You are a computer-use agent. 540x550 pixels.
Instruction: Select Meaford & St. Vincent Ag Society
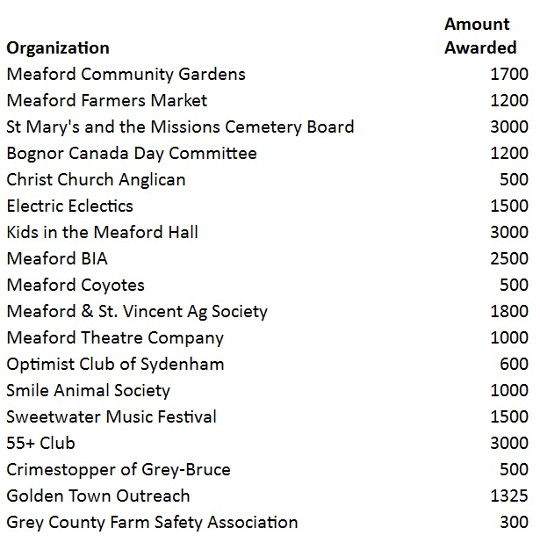tap(137, 312)
